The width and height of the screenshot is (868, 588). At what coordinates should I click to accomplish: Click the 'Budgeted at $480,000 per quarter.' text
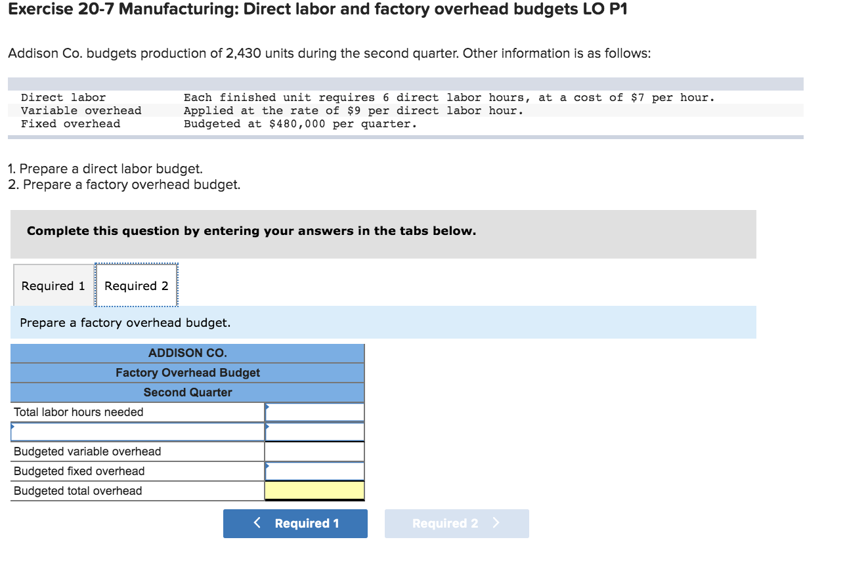300,124
